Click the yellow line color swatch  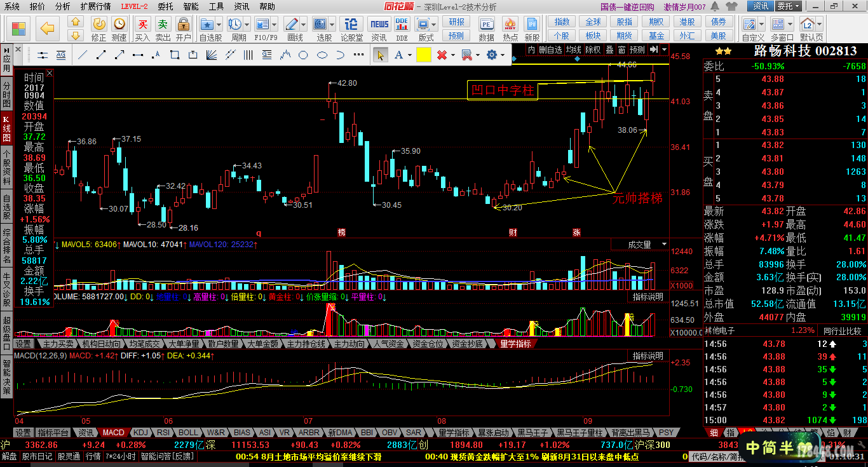[424, 55]
